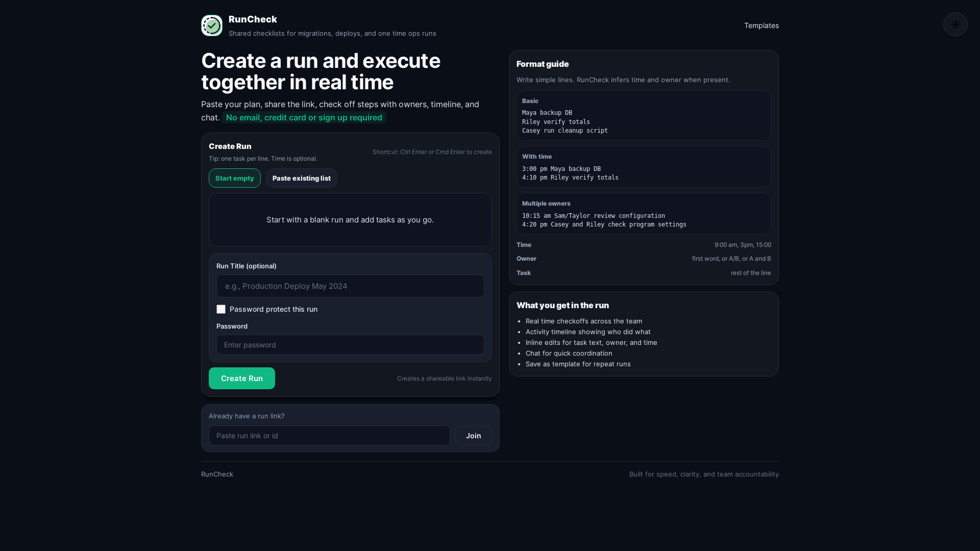
Task: Click 'What you get in the run' heading
Action: click(562, 305)
